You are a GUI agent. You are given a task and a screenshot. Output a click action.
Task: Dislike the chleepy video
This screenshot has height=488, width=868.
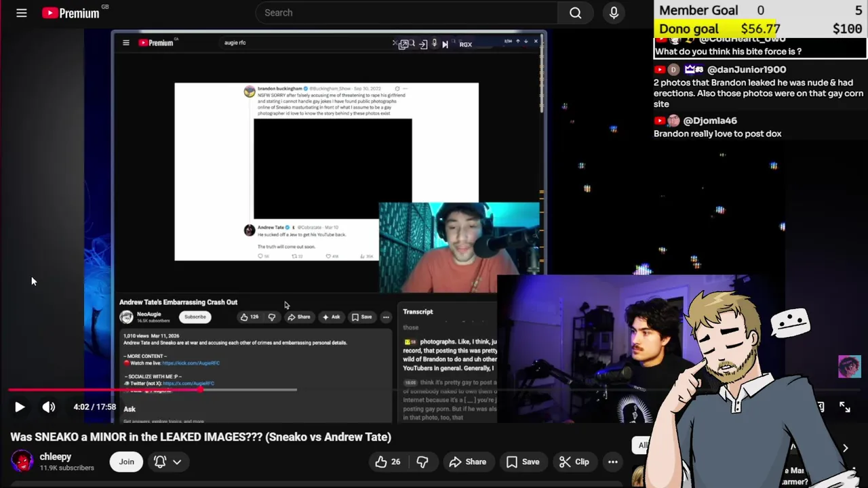422,462
